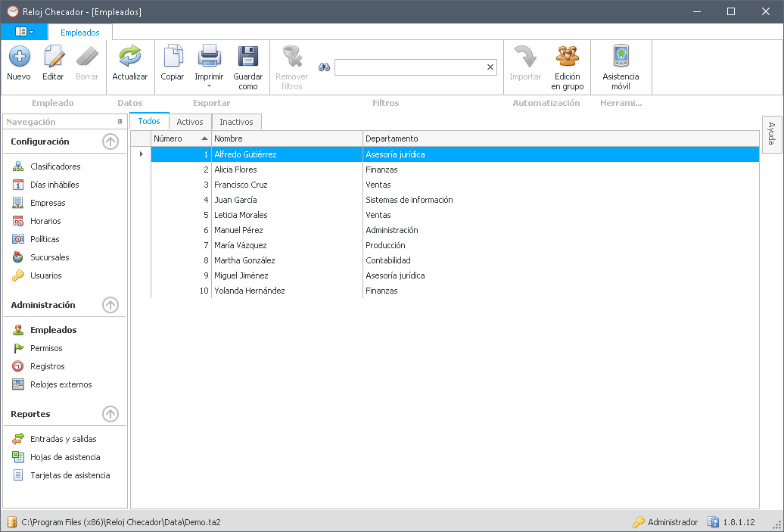
Task: Click the filter search input field
Action: coord(409,67)
